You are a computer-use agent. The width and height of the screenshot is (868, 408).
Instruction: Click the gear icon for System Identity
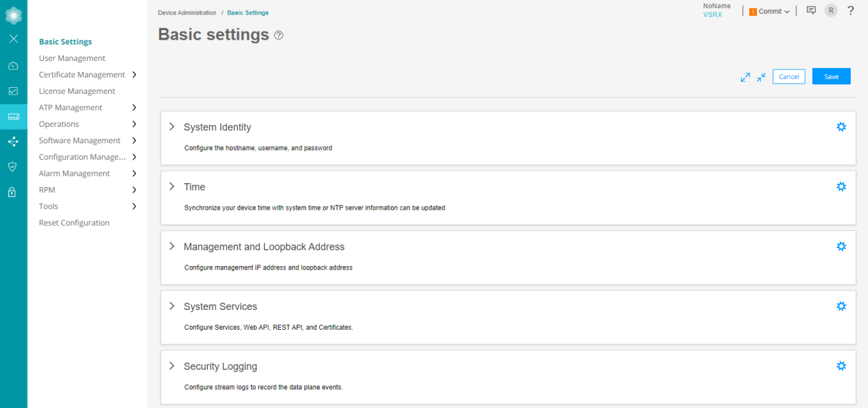coord(841,127)
